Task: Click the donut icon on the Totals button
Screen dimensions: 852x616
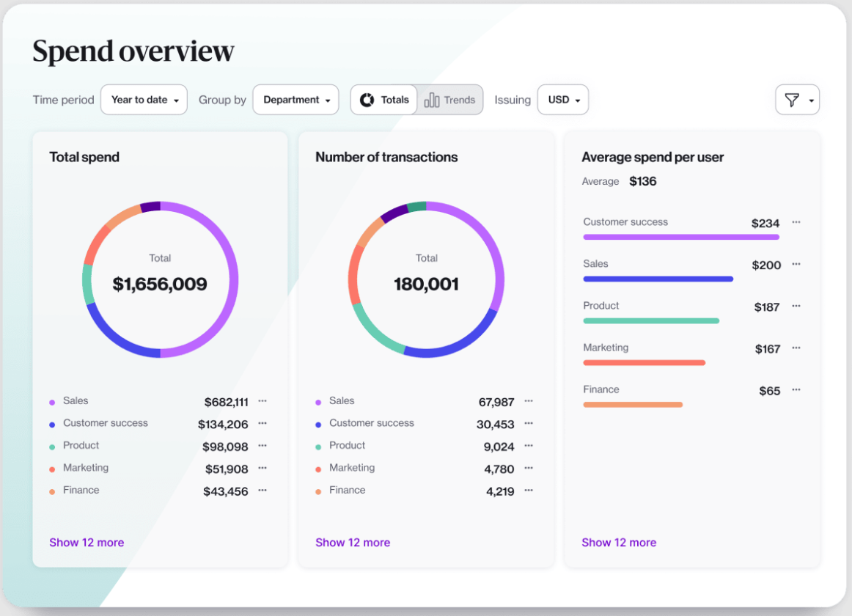Action: [x=367, y=100]
